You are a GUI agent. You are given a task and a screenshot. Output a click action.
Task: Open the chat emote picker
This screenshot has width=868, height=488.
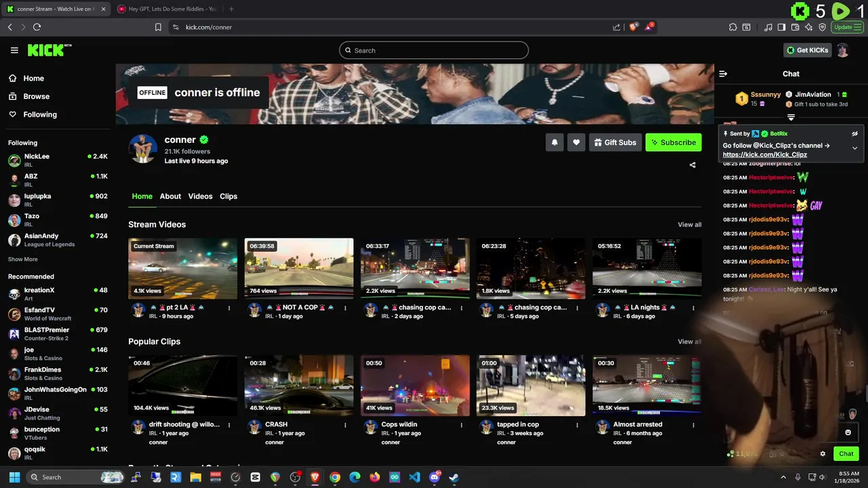[x=848, y=432]
